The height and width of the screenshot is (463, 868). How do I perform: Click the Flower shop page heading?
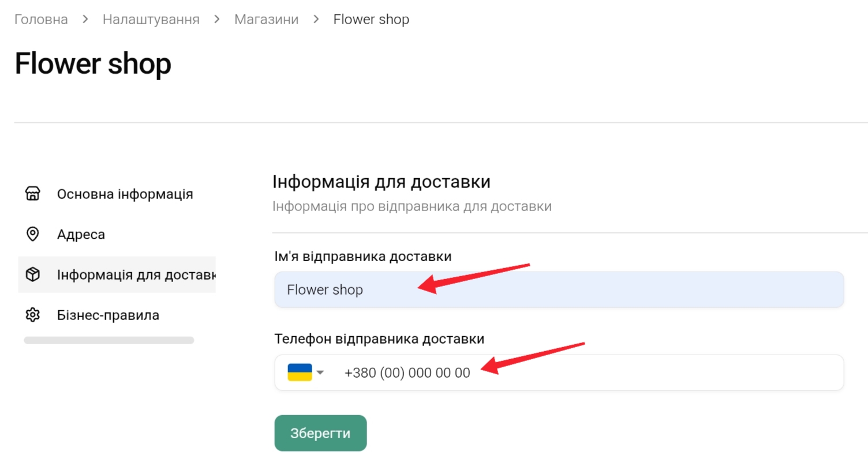tap(93, 63)
